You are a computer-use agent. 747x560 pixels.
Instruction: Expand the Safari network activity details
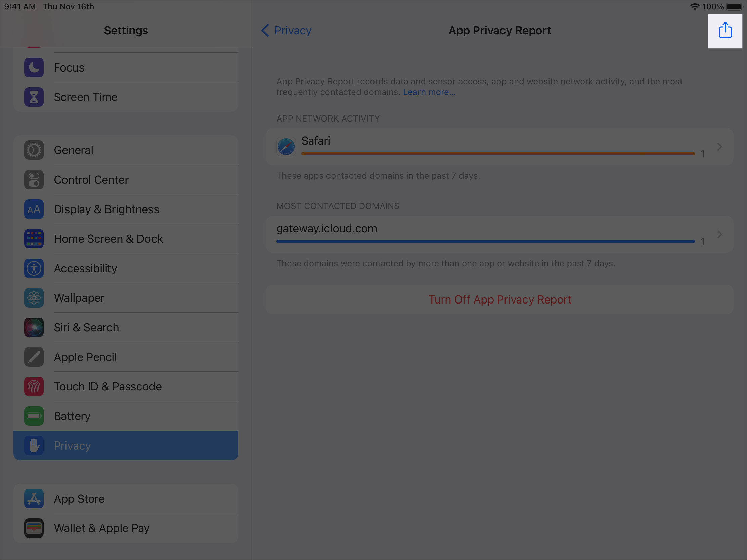719,147
